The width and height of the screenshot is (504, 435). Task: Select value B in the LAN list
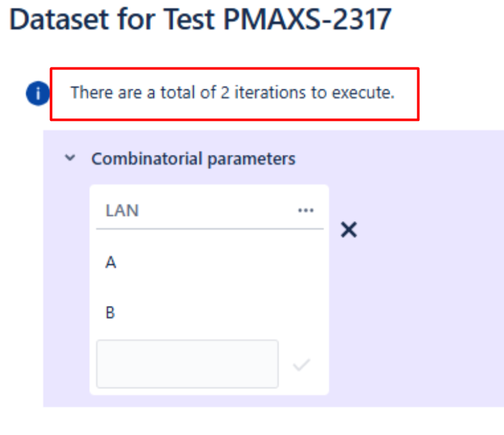(x=110, y=314)
